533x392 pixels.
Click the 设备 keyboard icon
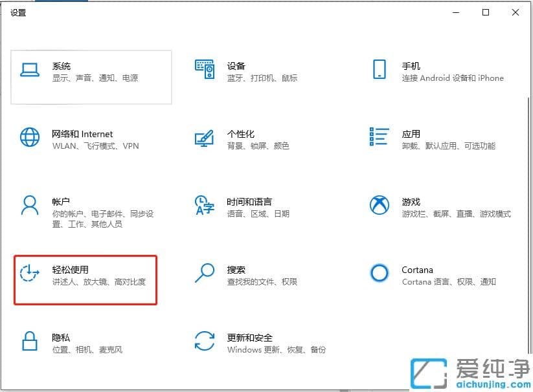coord(205,70)
